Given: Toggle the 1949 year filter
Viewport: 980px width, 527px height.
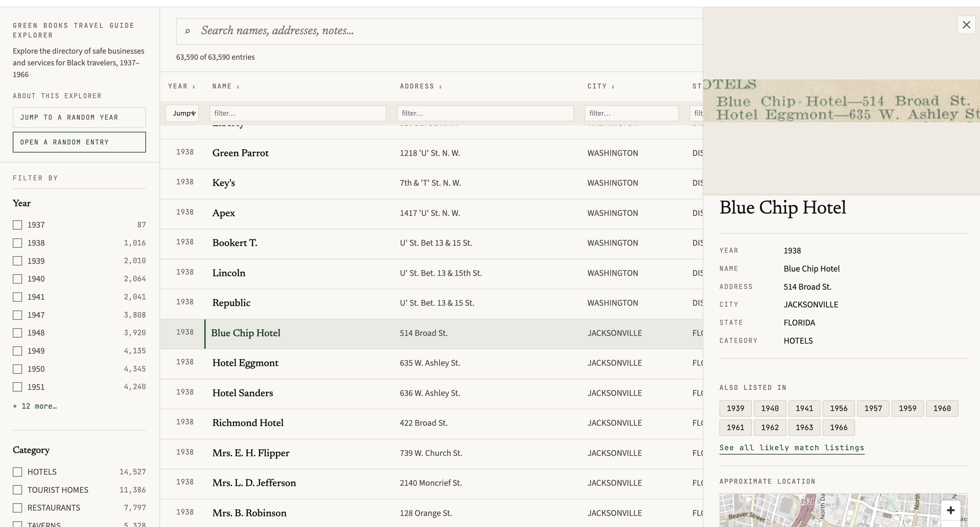Looking at the screenshot, I should tap(17, 351).
